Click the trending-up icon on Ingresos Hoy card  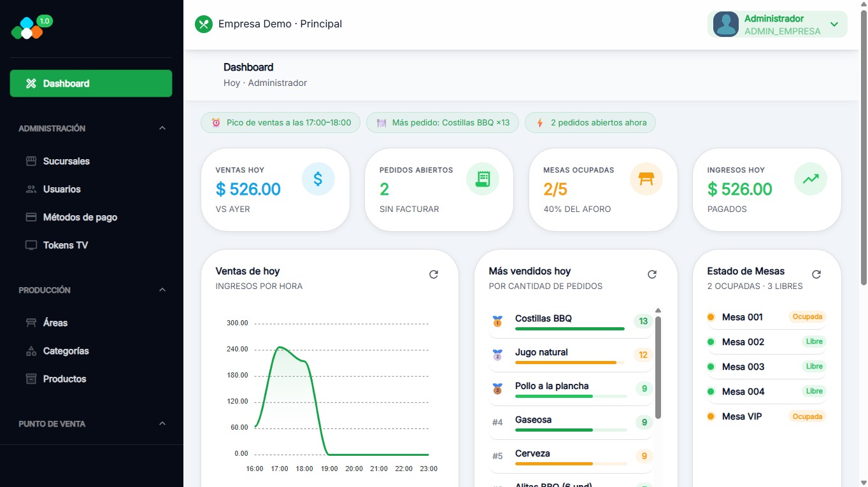tap(810, 179)
